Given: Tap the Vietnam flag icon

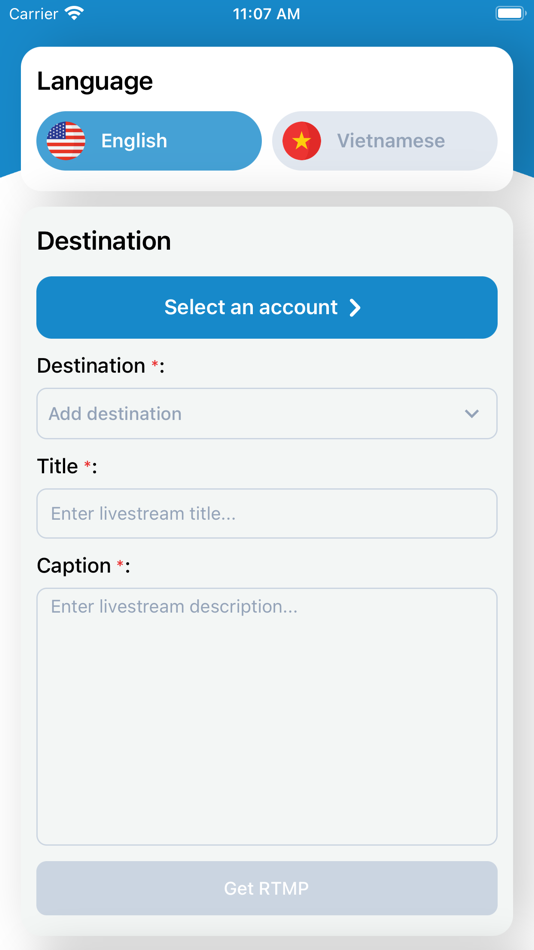Looking at the screenshot, I should coord(301,141).
